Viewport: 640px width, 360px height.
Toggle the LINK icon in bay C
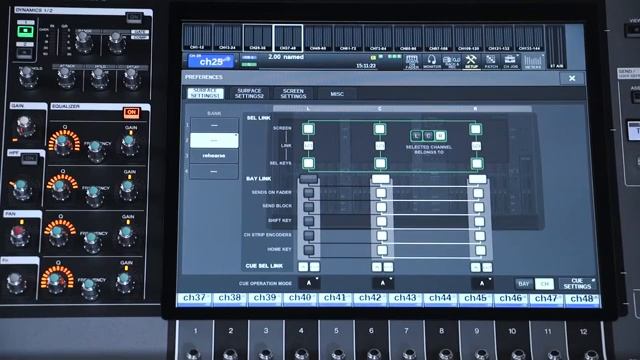pyautogui.click(x=380, y=146)
